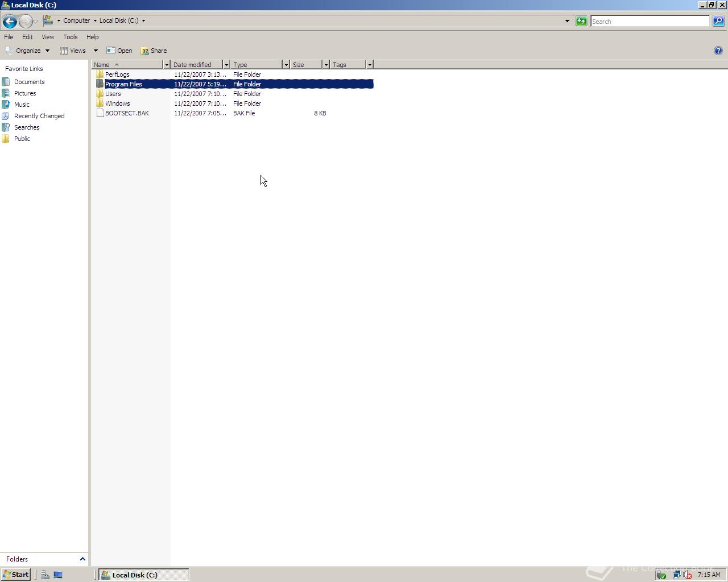Sort by the Type column header
728x582 pixels.
257,65
